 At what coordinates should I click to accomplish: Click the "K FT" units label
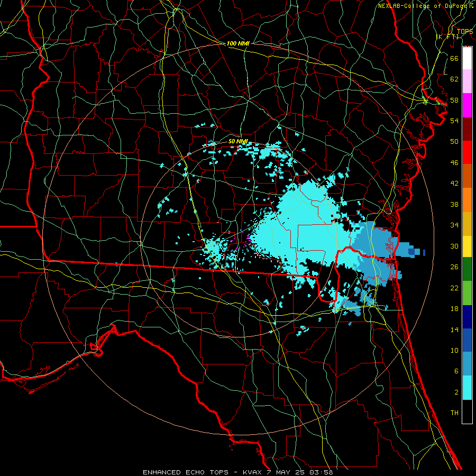[448, 37]
